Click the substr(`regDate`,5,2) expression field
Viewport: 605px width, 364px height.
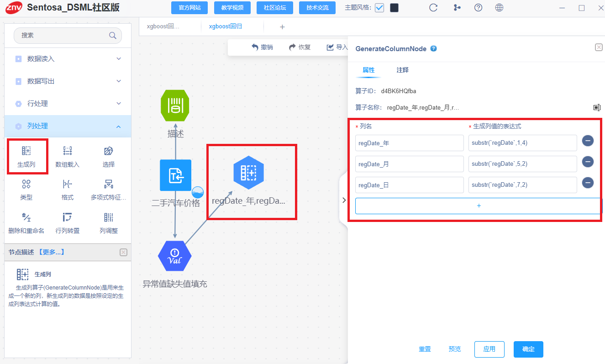[523, 164]
